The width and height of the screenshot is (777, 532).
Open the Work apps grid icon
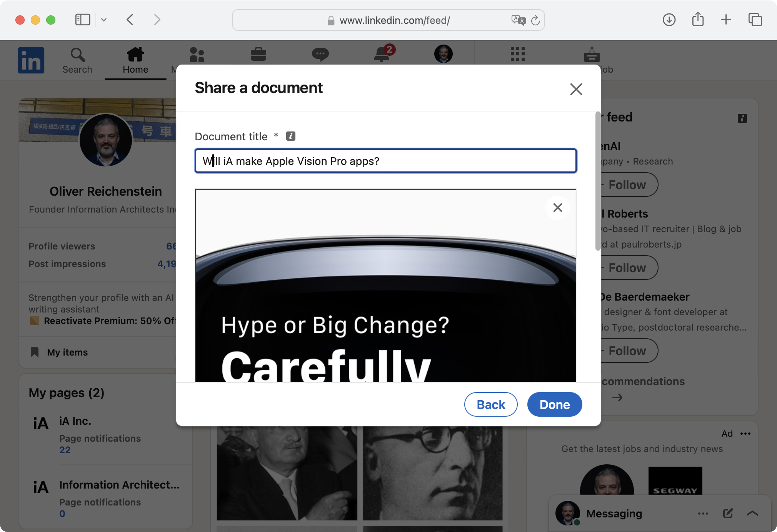click(517, 54)
